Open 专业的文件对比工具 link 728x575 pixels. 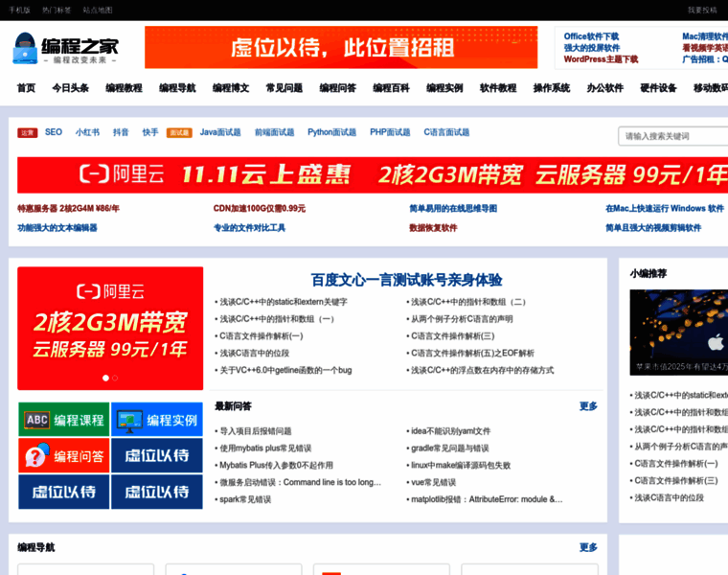(x=249, y=227)
